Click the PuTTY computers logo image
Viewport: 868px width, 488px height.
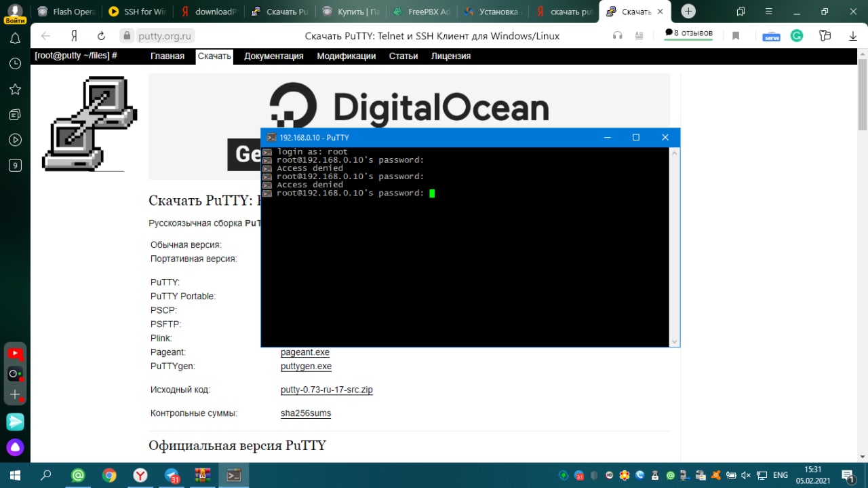pos(90,124)
